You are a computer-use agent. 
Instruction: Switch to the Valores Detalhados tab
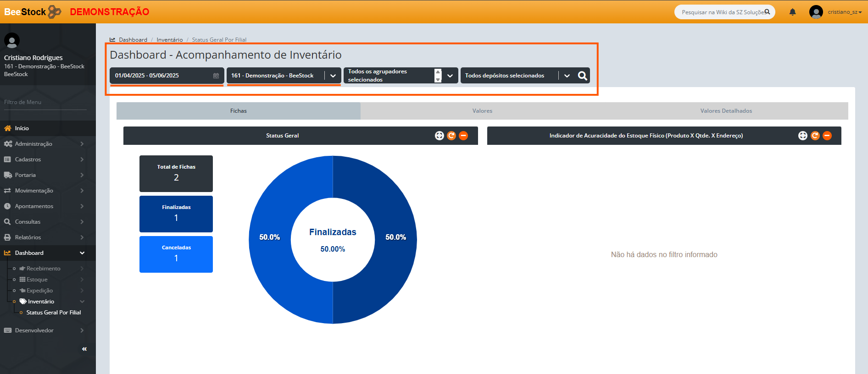(726, 111)
